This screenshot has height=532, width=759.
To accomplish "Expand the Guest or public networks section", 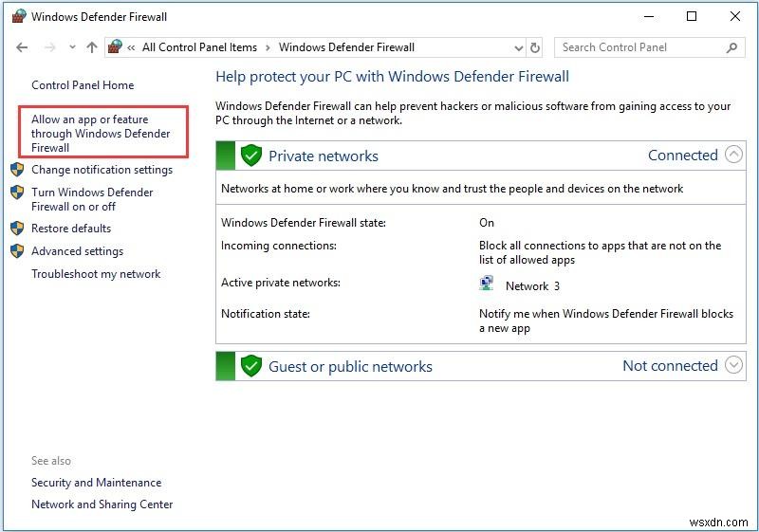I will pos(733,365).
